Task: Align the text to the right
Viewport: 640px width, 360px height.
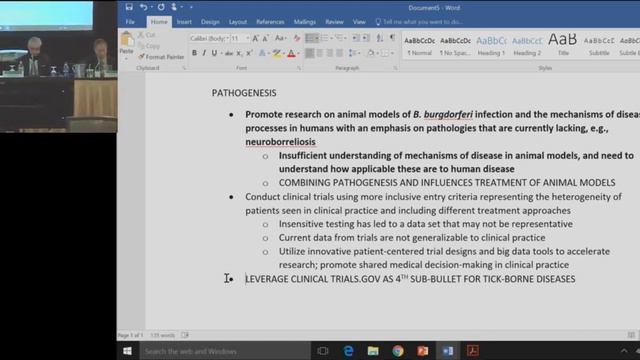Action: [330, 53]
